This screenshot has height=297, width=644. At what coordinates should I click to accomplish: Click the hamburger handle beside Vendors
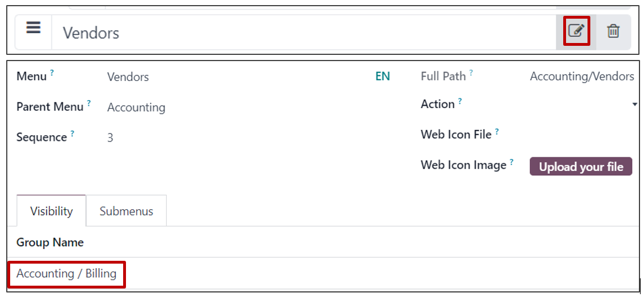(33, 28)
